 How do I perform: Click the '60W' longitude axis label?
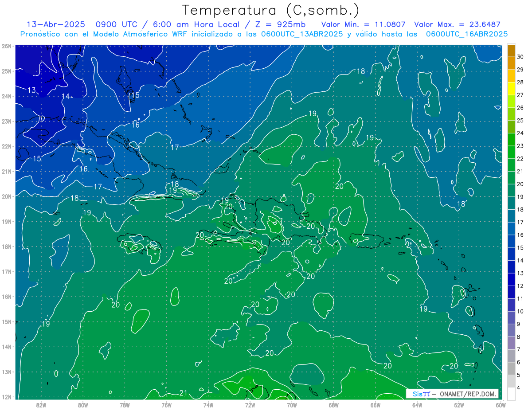click(501, 405)
